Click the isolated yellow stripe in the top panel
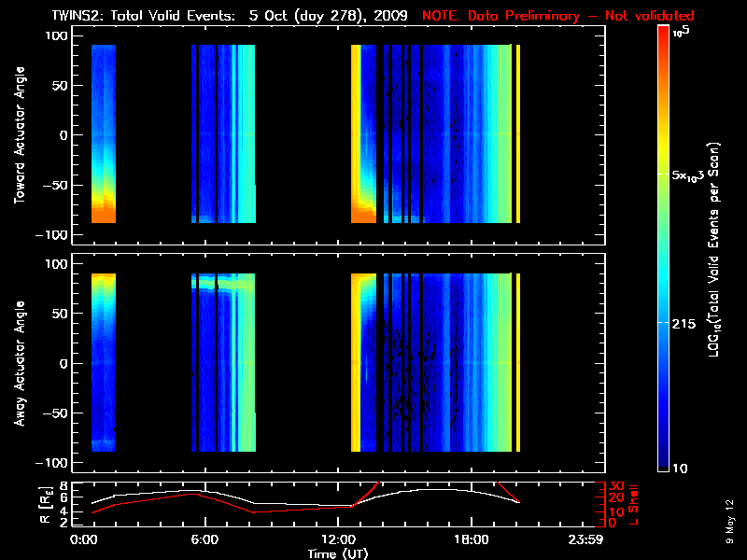This screenshot has height=560, width=747. 518,133
